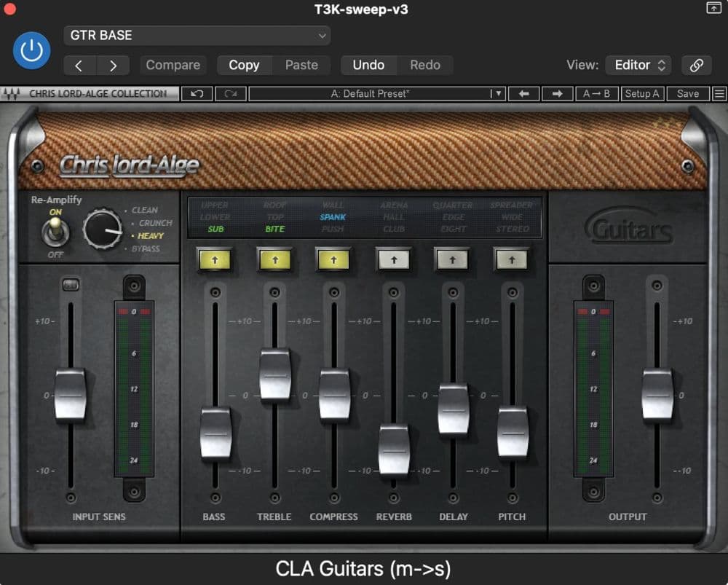Click the Waves undo arrow icon
The height and width of the screenshot is (585, 728).
click(197, 94)
